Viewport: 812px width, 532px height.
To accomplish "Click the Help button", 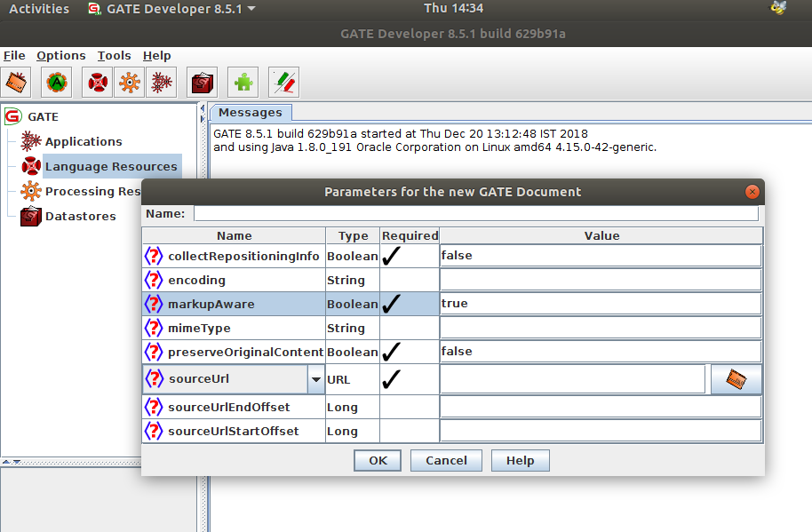I will 520,460.
